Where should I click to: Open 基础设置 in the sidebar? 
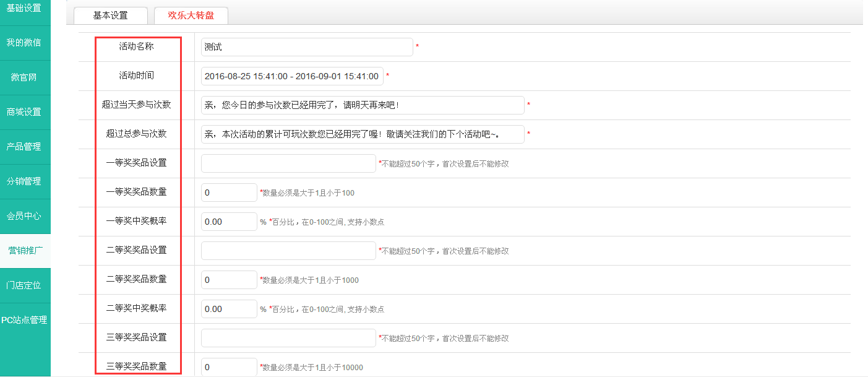pyautogui.click(x=25, y=9)
